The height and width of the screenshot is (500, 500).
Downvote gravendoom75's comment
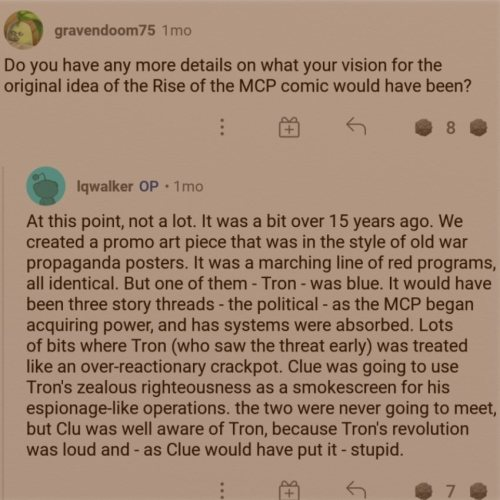coord(478,128)
